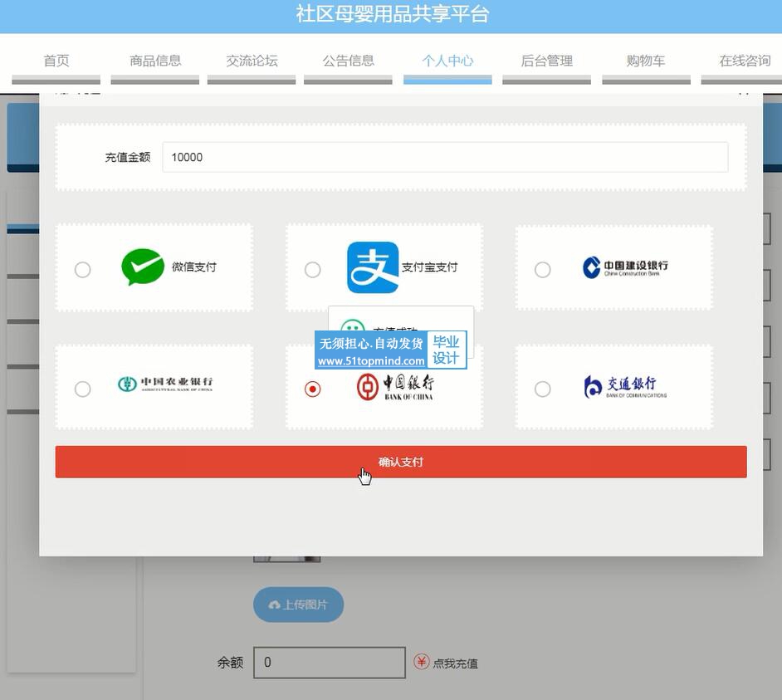
Task: Open the 公告信息 tab
Action: [348, 61]
